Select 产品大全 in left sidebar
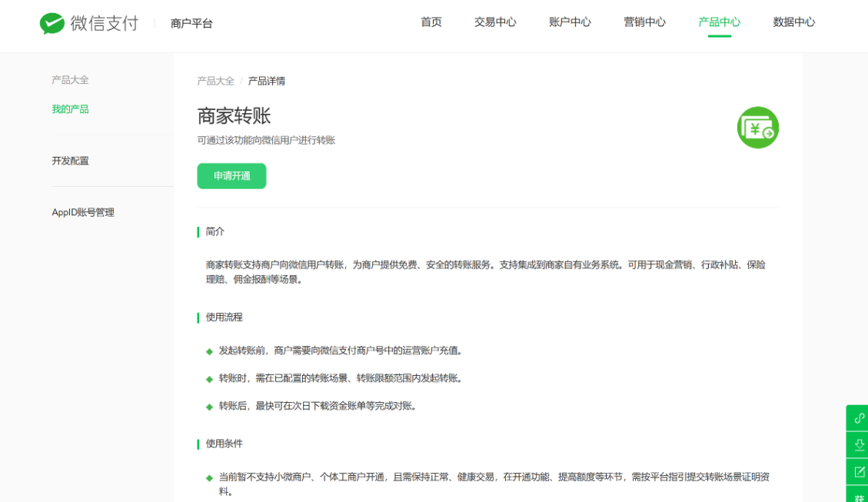 click(x=70, y=80)
